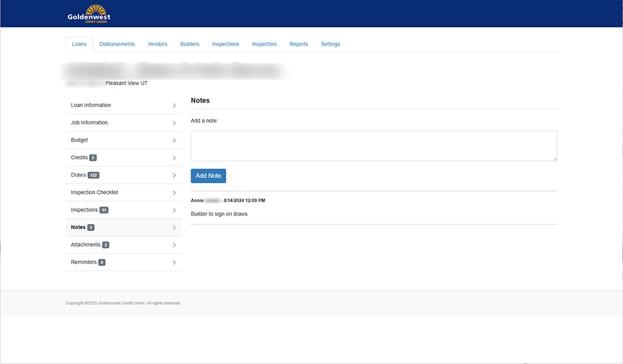
Task: Click the Goldenwest Credit Union logo
Action: [88, 14]
